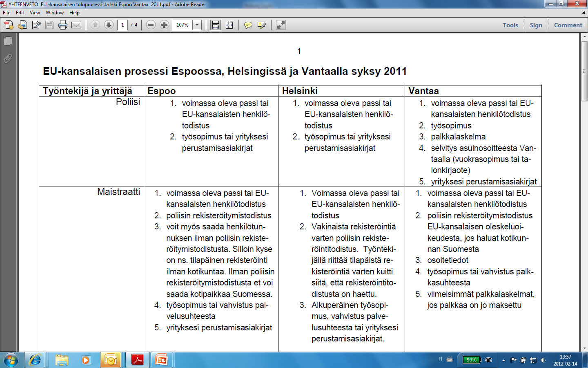Screen dimensions: 588x368
Task: Click the sign document pen icon
Action: [36, 25]
